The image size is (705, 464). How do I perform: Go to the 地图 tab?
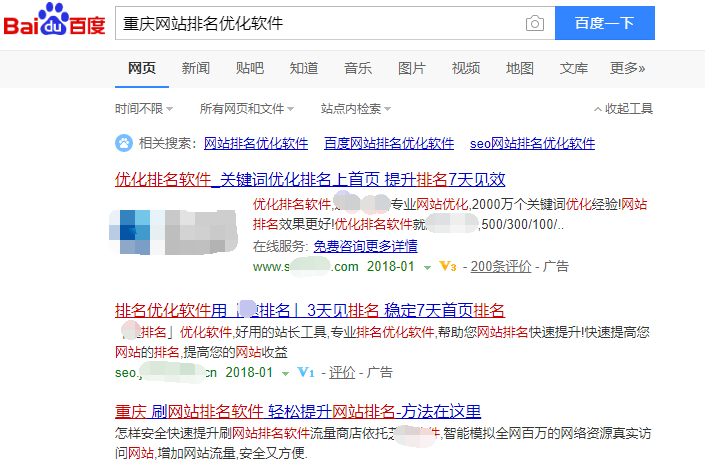520,68
